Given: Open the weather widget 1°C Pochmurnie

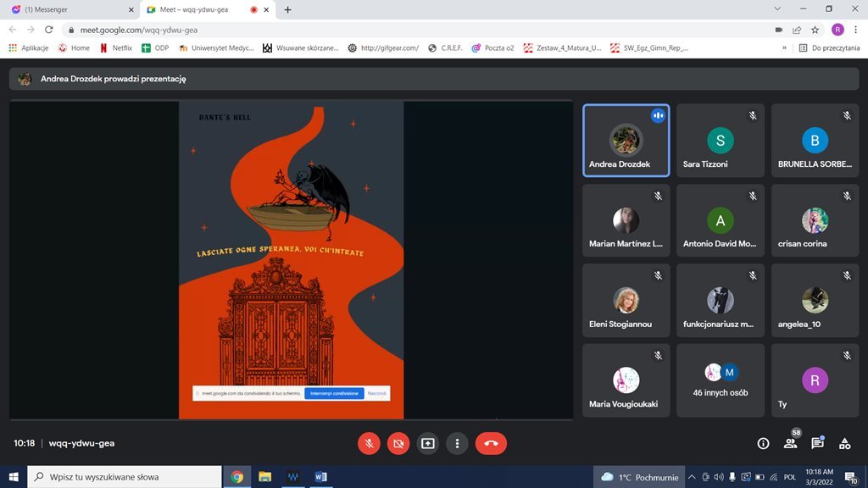Looking at the screenshot, I should click(639, 477).
